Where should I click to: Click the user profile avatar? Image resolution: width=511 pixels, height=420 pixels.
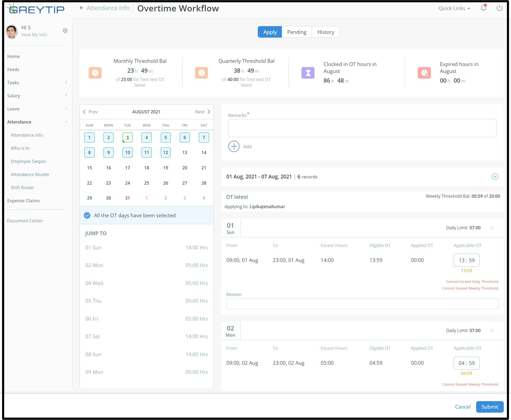click(x=12, y=32)
